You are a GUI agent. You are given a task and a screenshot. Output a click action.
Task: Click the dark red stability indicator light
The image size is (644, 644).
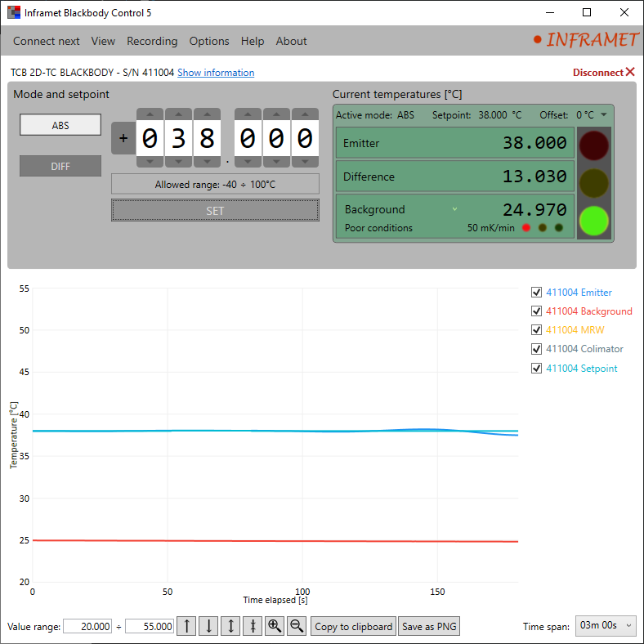point(593,145)
